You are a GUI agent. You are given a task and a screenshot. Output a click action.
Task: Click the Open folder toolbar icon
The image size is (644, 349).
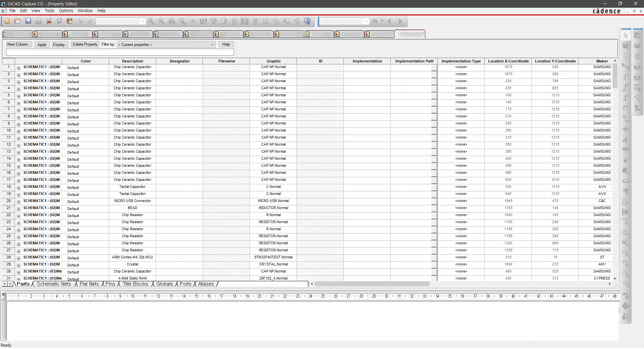click(x=17, y=21)
